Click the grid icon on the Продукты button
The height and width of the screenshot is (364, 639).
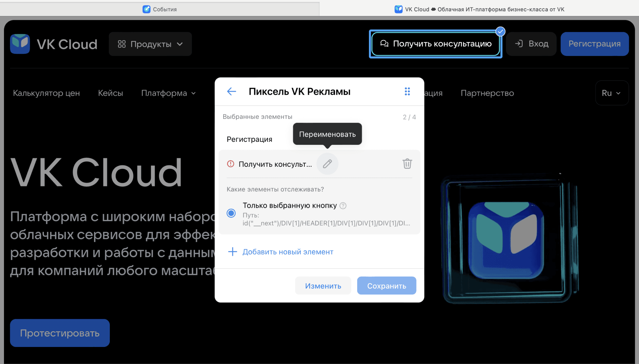121,44
